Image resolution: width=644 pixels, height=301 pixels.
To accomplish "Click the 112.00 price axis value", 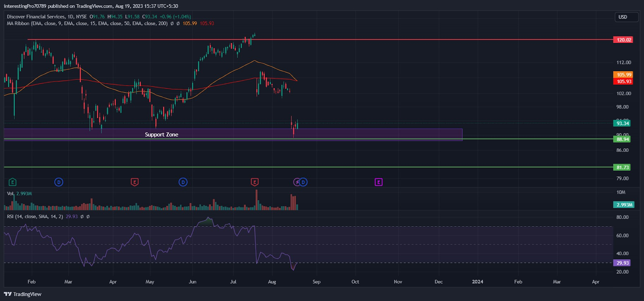I will tap(623, 63).
